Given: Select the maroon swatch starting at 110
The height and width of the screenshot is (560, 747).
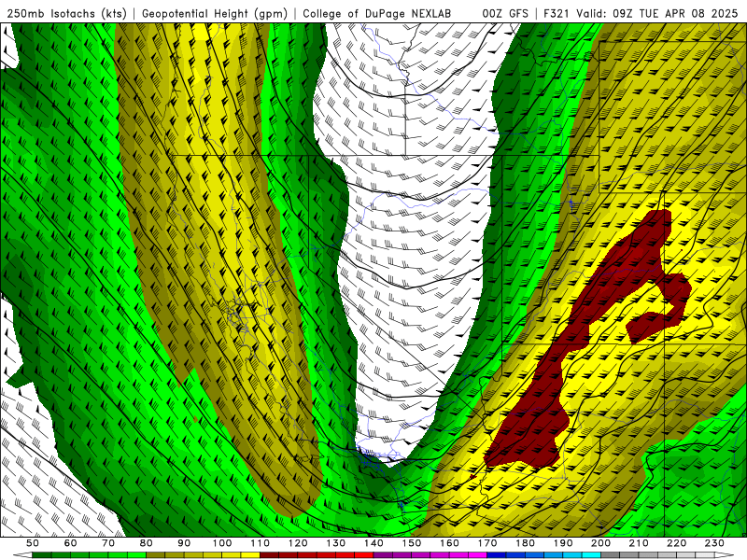Looking at the screenshot, I should [x=269, y=555].
